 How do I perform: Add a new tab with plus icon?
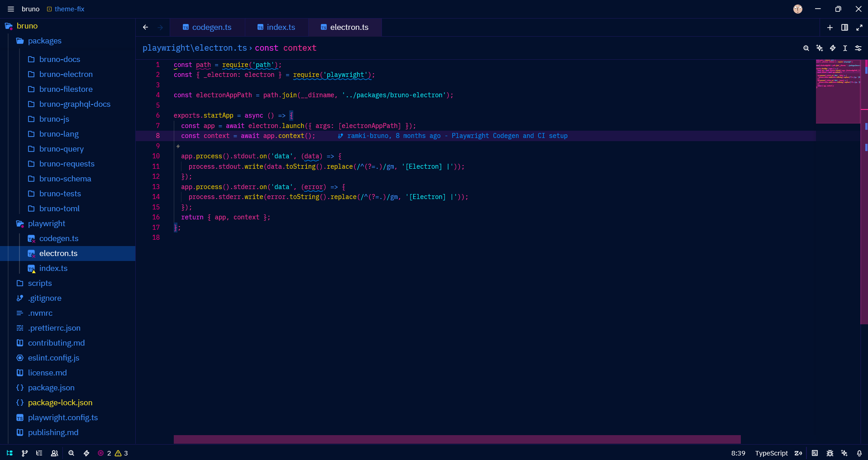[830, 28]
